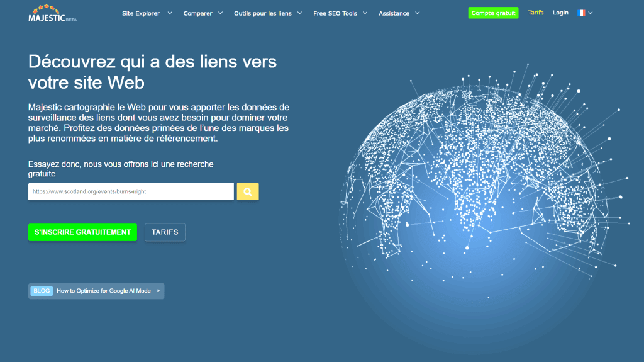This screenshot has height=362, width=644.
Task: Open the Site Explorer menu
Action: point(141,13)
